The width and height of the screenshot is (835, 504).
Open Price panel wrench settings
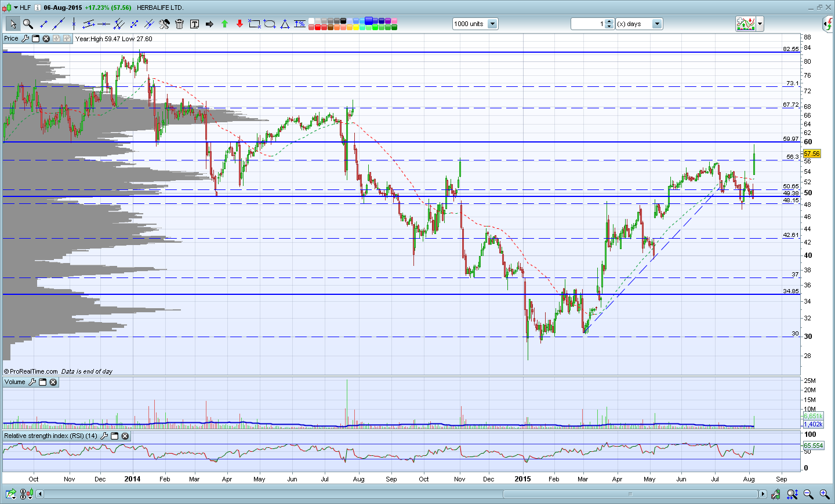click(25, 39)
